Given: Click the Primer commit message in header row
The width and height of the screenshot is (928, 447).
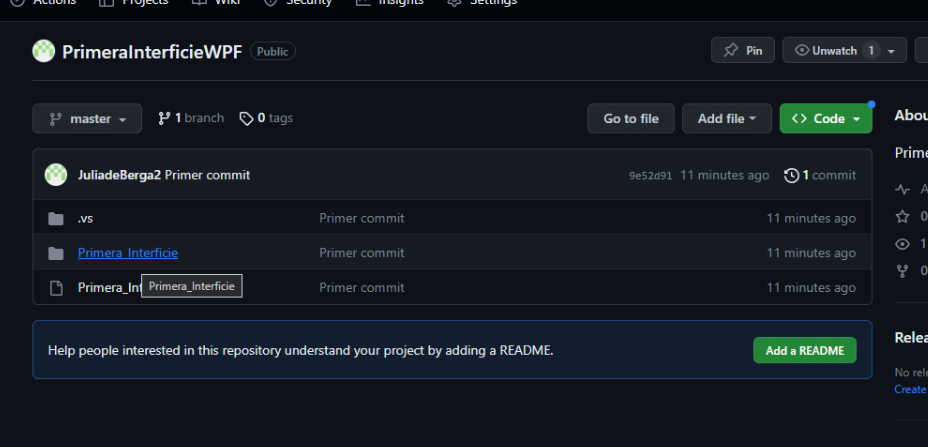Looking at the screenshot, I should click(207, 175).
